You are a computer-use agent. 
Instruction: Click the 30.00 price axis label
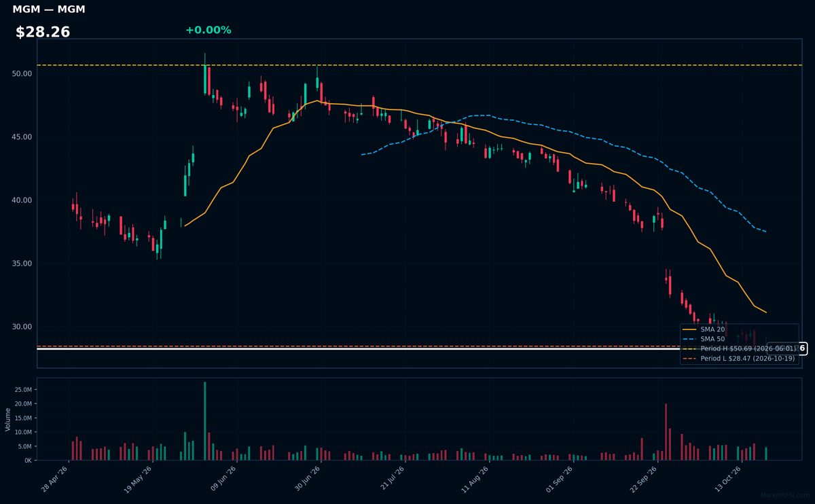[22, 327]
